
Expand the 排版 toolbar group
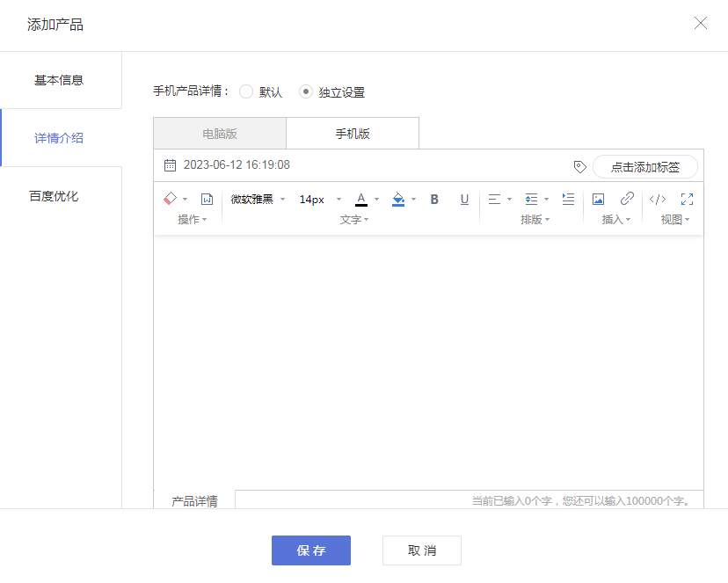tap(535, 220)
